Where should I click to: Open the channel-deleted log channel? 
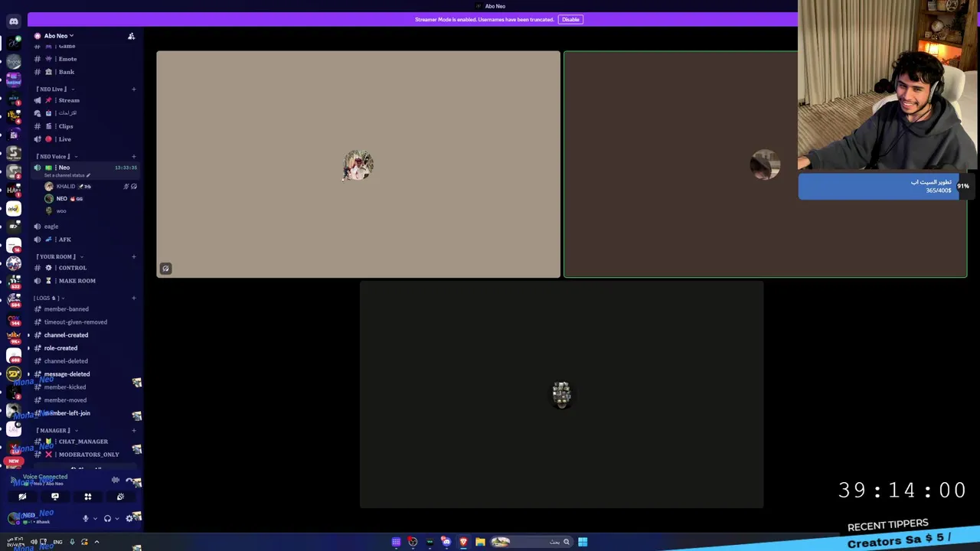coord(84,361)
